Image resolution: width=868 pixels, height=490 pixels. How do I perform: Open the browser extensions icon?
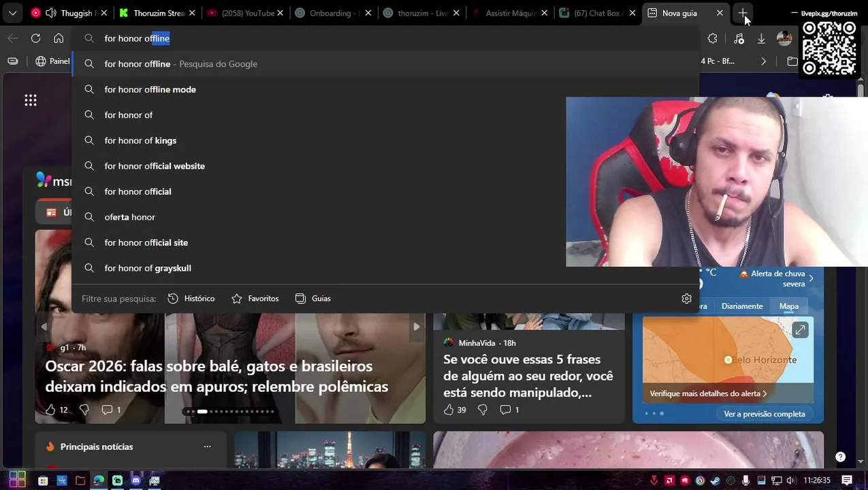click(x=713, y=39)
